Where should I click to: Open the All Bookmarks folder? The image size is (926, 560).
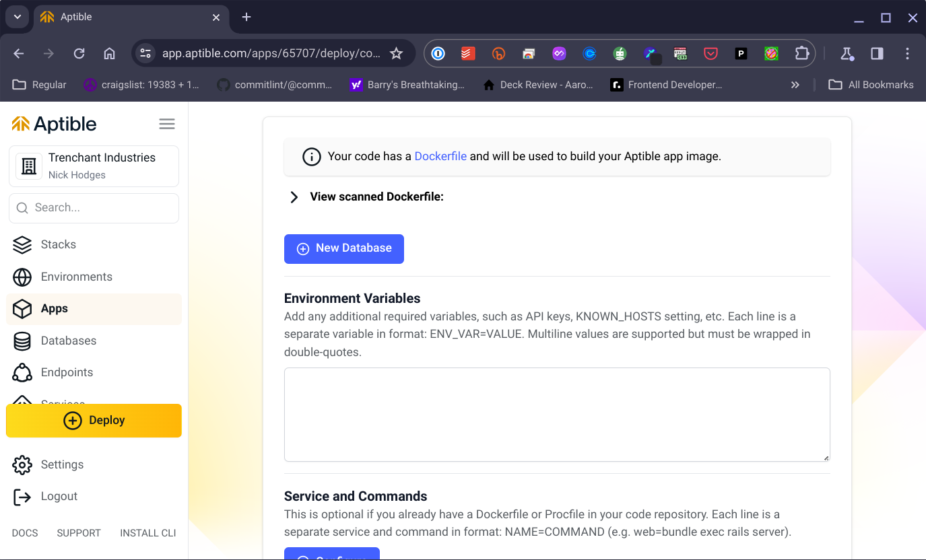(871, 85)
